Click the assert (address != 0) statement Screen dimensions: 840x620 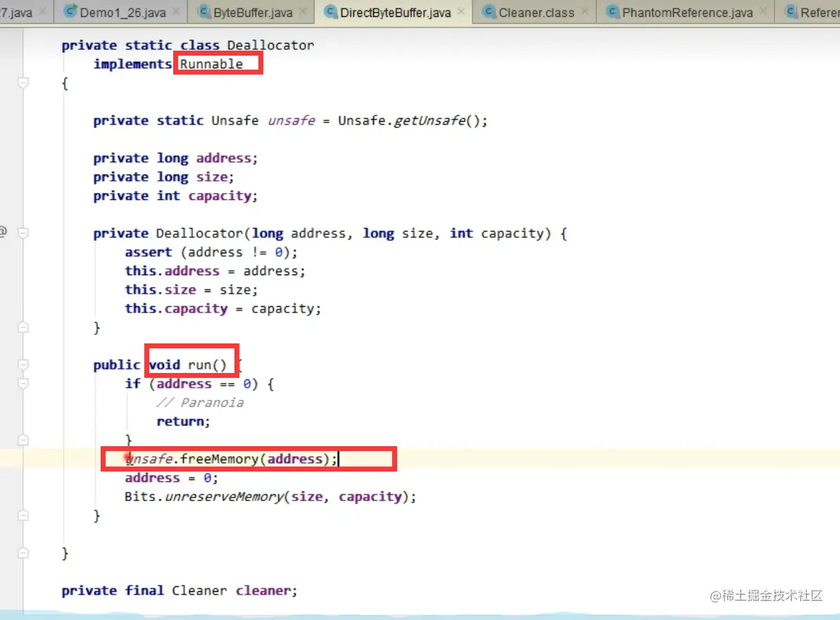pyautogui.click(x=211, y=252)
